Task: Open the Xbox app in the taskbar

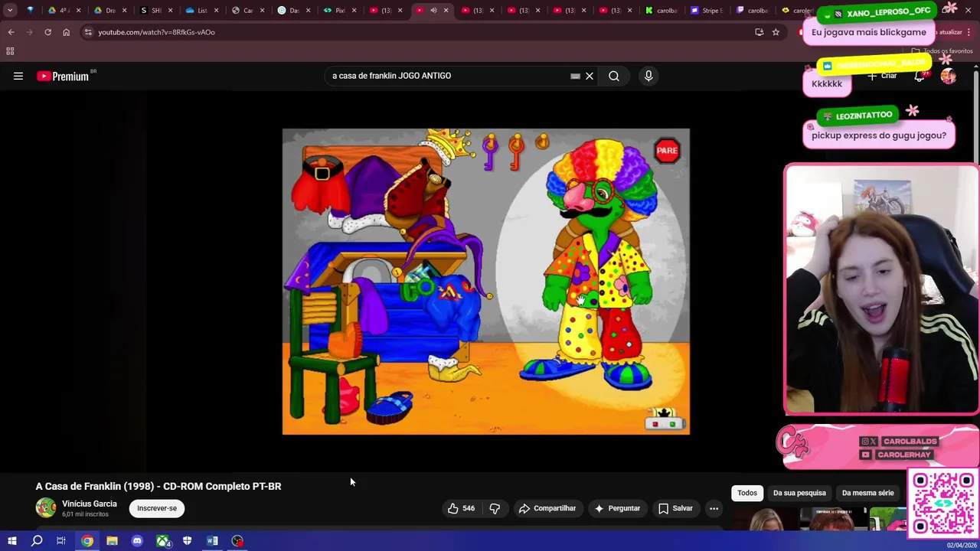Action: [x=162, y=541]
